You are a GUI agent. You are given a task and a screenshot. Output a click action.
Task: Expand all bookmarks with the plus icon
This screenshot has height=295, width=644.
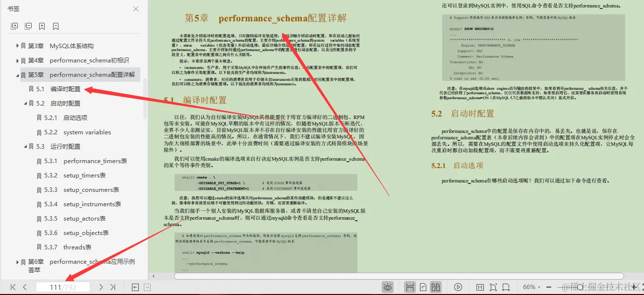14,26
